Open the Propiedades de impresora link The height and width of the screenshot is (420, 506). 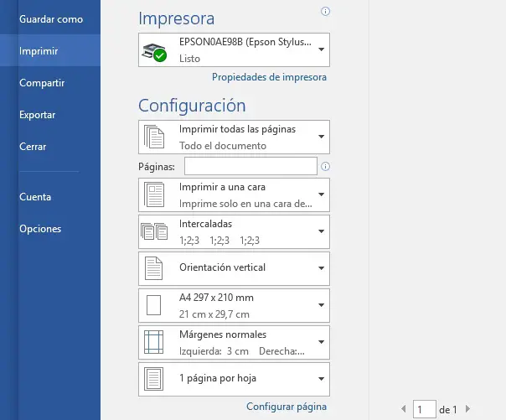[269, 77]
